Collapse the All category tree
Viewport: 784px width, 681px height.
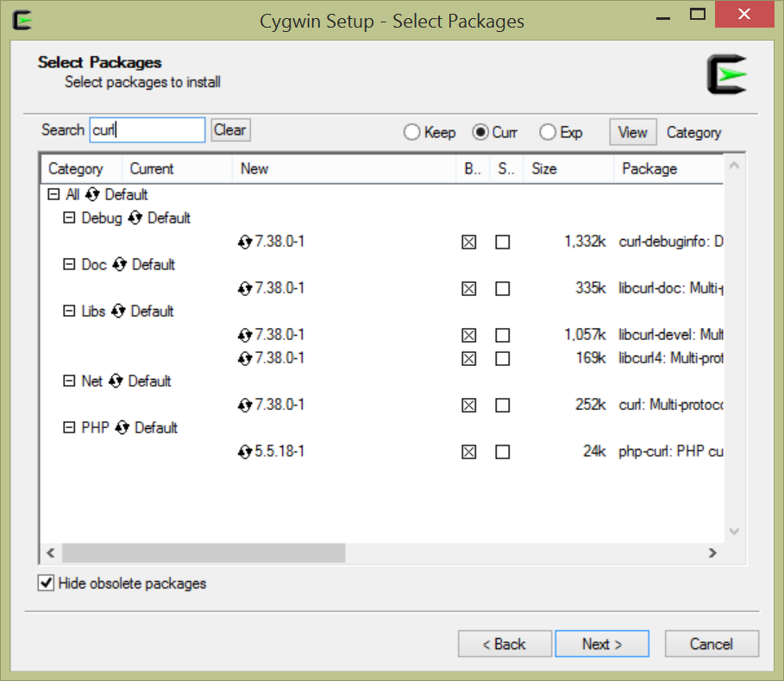pos(53,194)
